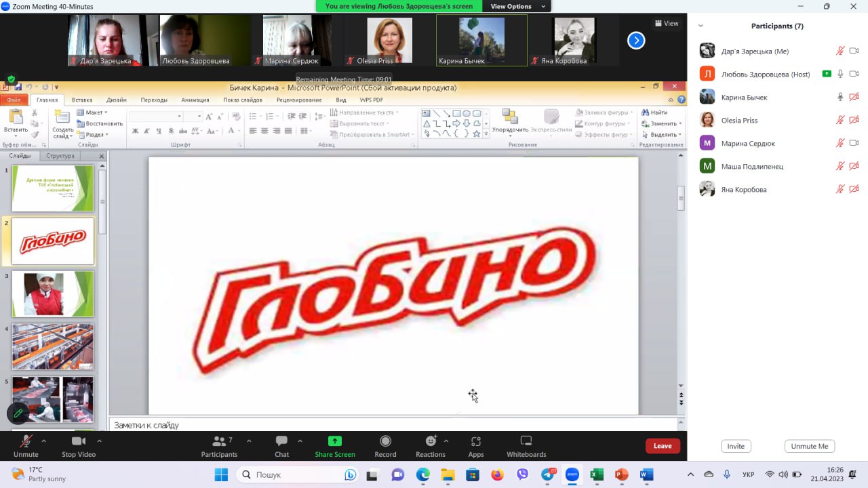Expand audio options arrow beside Unmute
Viewport: 868px width, 488px height.
pos(44,441)
